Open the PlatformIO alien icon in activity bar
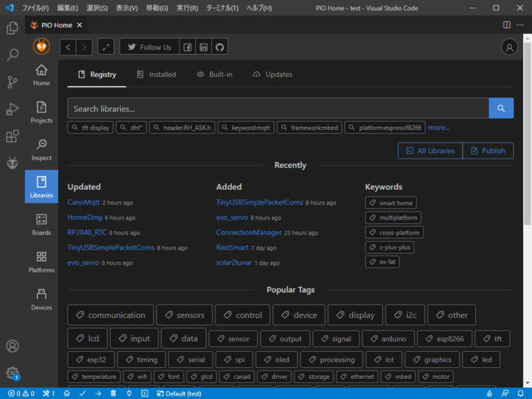The image size is (532, 399). (12, 163)
